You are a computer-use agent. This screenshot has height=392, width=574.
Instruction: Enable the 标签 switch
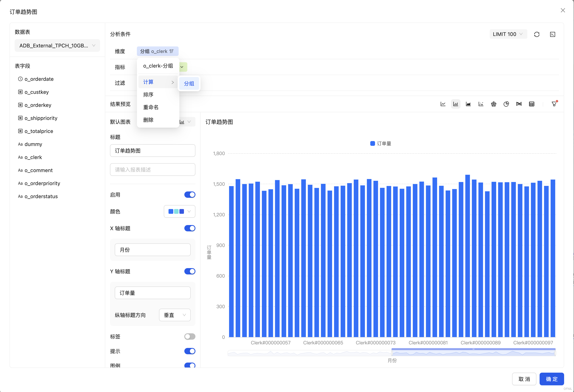190,336
